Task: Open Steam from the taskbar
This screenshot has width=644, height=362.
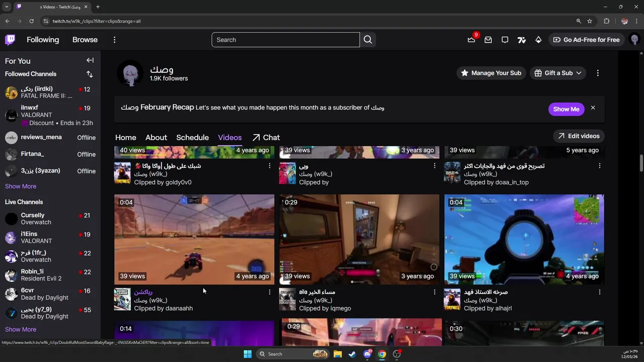Action: tap(352, 354)
